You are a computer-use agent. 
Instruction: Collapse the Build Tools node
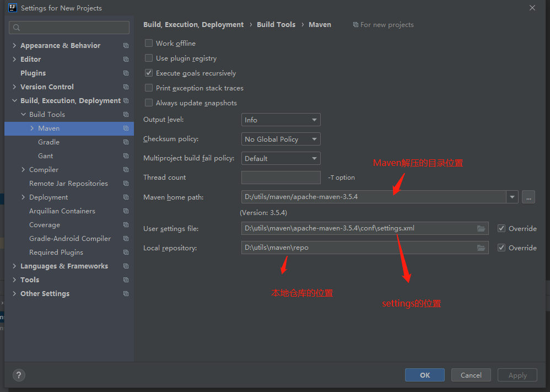coord(24,115)
